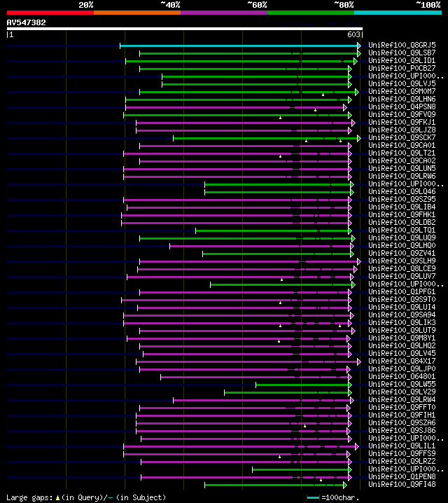This screenshot has width=448, height=503.
Task: Select the UniRef100_Q9LUI4 label
Action: tap(402, 307)
